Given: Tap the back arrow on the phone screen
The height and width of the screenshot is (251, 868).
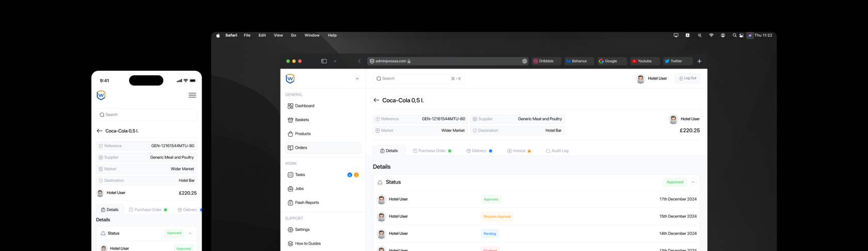Looking at the screenshot, I should tap(100, 131).
